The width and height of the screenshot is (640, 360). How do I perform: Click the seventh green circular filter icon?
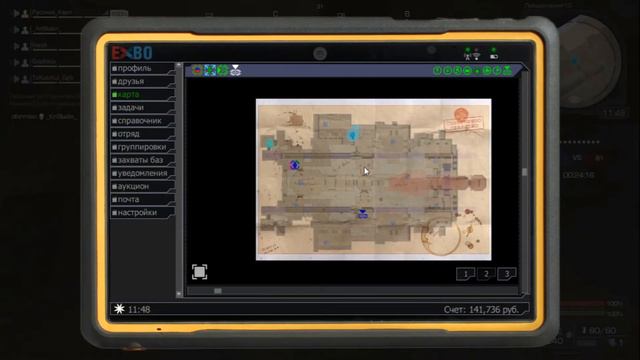point(497,71)
